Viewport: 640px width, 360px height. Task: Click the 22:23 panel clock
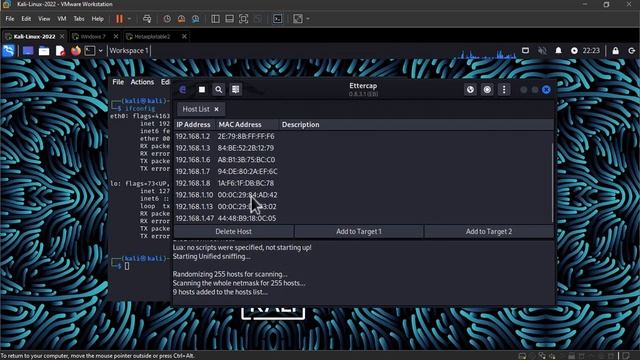click(x=591, y=51)
